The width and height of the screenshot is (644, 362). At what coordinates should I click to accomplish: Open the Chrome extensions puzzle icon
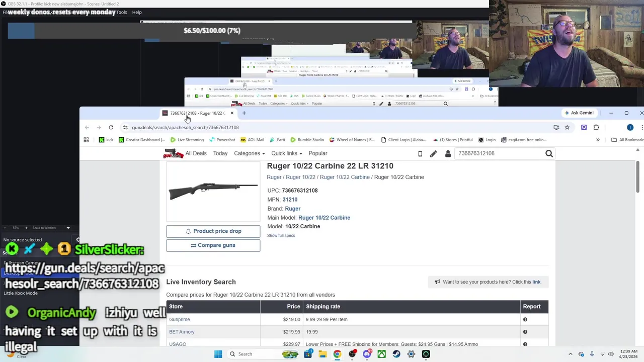596,127
